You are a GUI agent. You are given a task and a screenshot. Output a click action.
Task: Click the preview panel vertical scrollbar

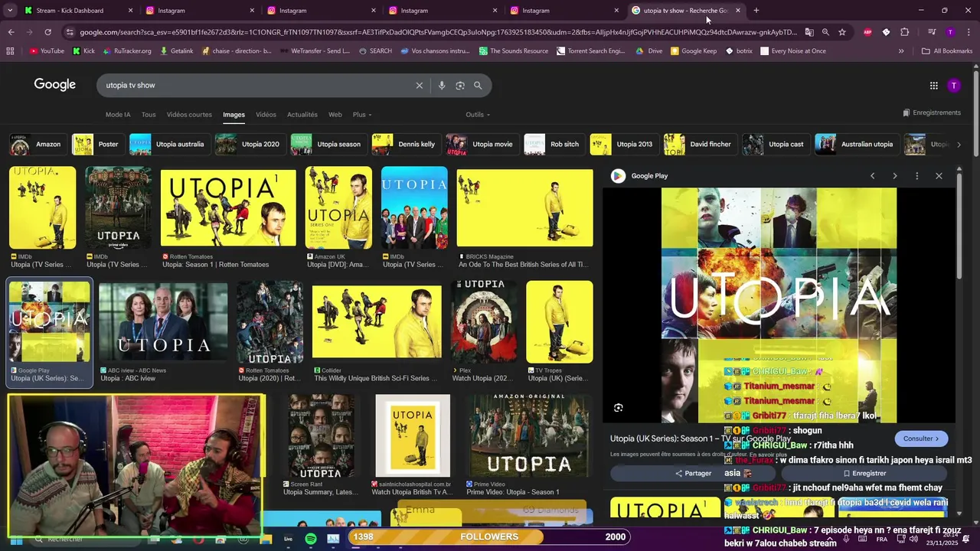point(959,226)
